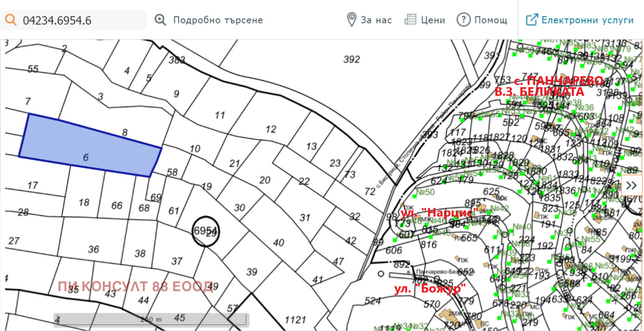644x331 pixels.
Task: Select parcel 1121 near the bottom
Action: pyautogui.click(x=295, y=319)
